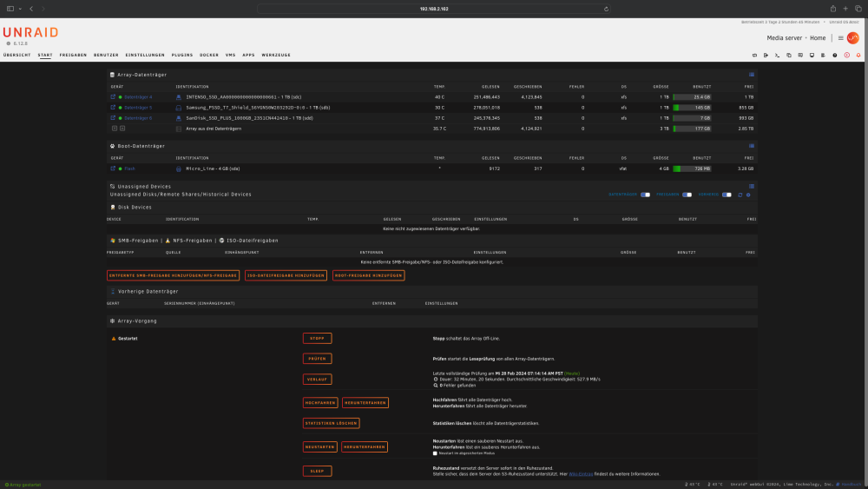The image size is (868, 489).
Task: Click the Statistiken löschen button
Action: [331, 423]
